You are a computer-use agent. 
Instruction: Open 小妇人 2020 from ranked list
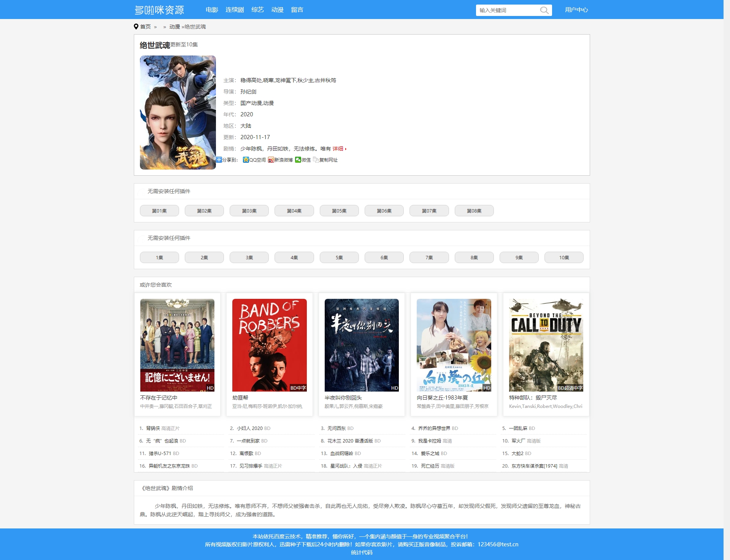click(x=249, y=428)
